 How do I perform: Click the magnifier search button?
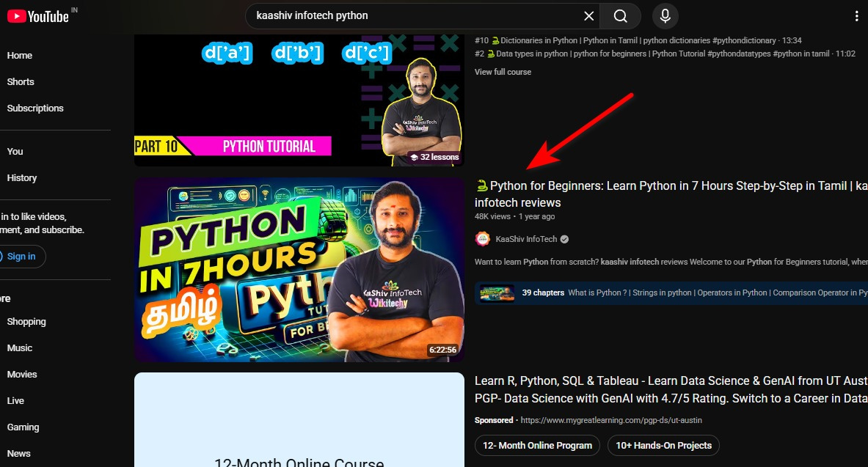point(621,16)
